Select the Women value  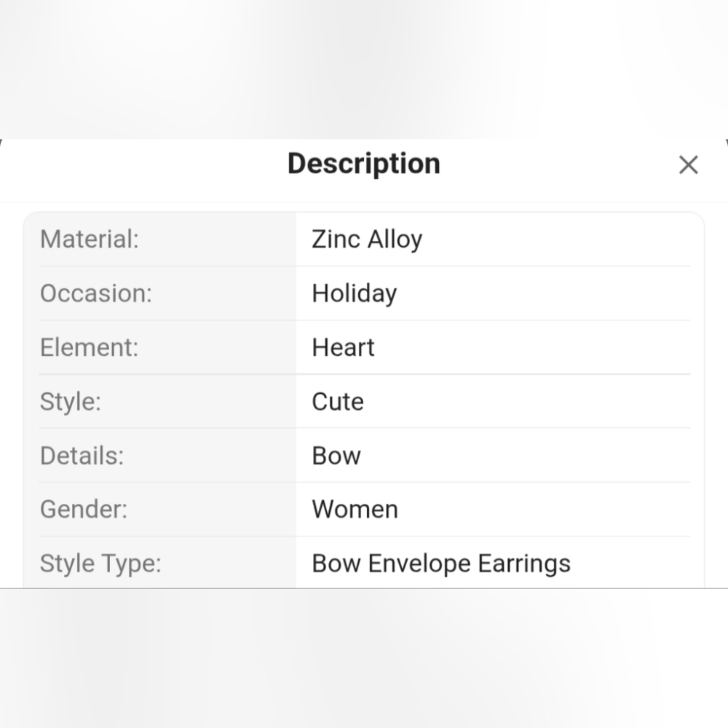pyautogui.click(x=355, y=510)
